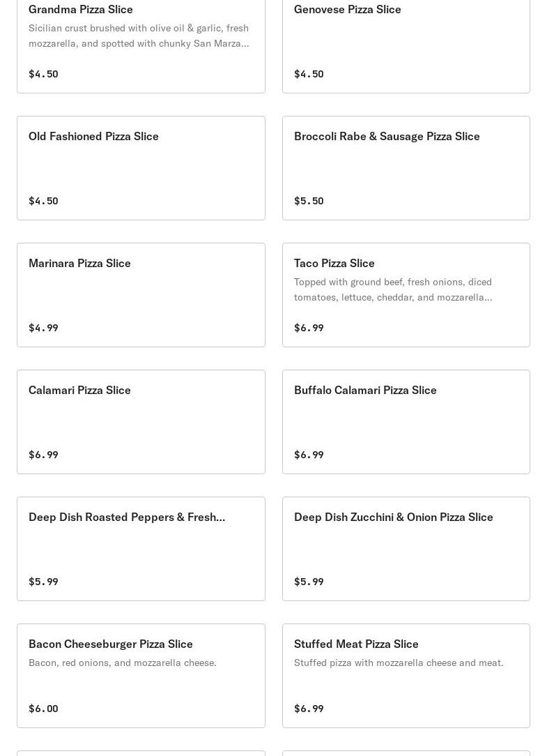
Task: Click the Bacon, red onions, mozzarella description
Action: point(123,663)
